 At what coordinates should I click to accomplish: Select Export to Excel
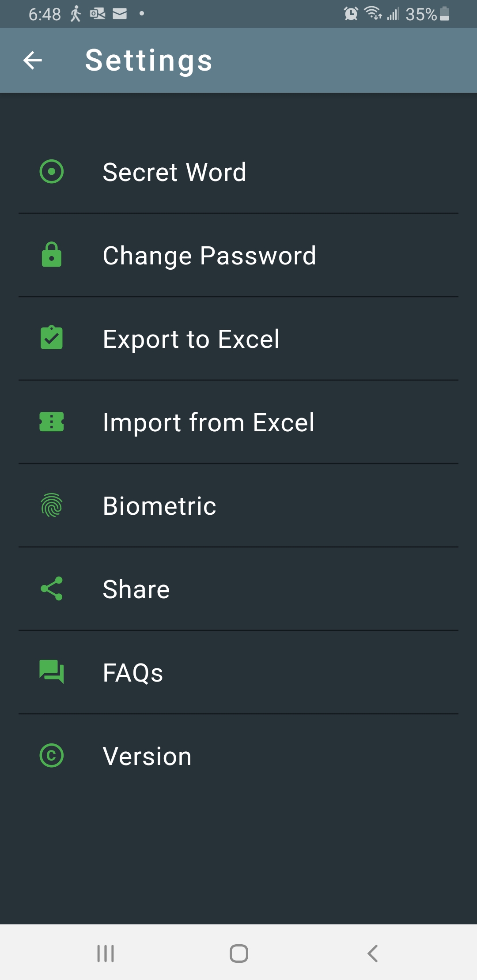click(x=191, y=339)
